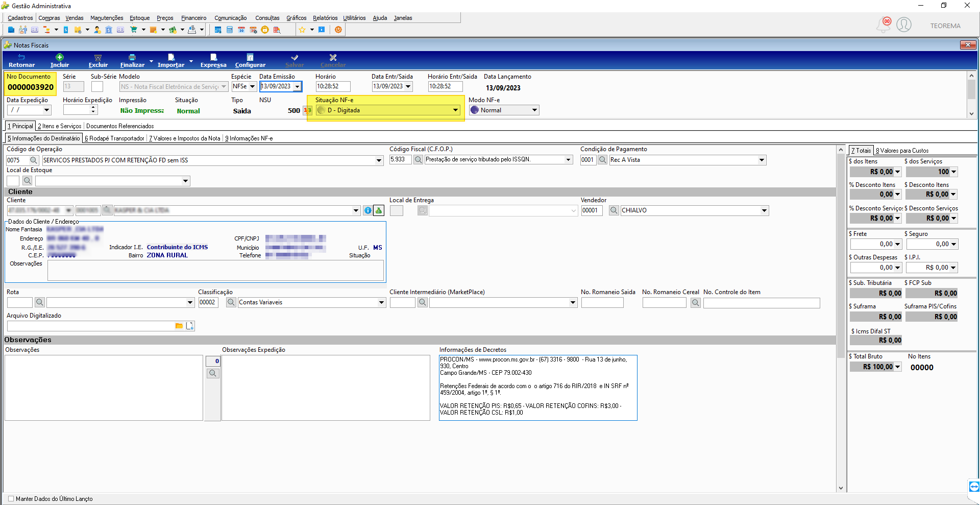Click the magnifier under the Observações counter
980x505 pixels.
pos(213,373)
